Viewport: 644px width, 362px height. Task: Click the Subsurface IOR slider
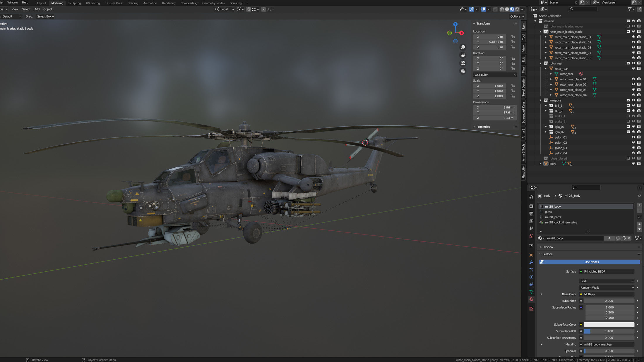click(609, 331)
